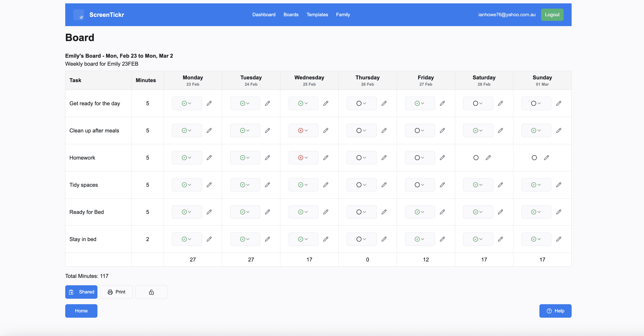Edit Thursday's Clean up after meals entry
Screen dimensions: 644x336
click(384, 131)
